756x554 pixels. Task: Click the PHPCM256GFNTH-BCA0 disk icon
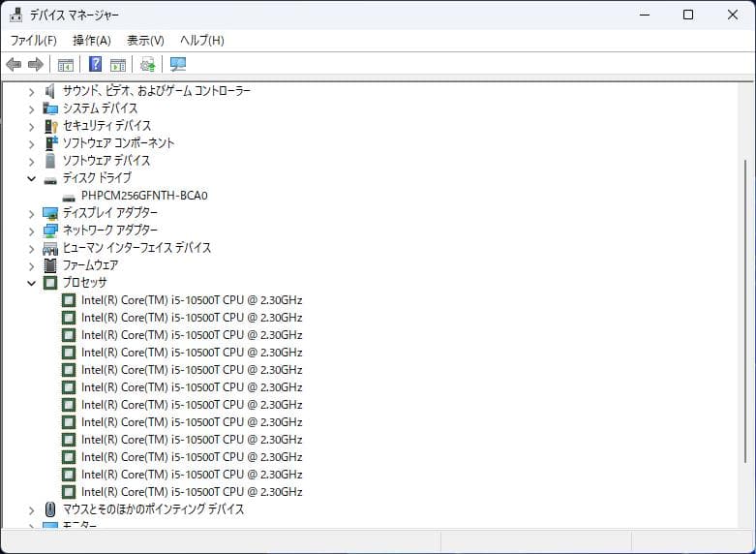[x=69, y=198]
